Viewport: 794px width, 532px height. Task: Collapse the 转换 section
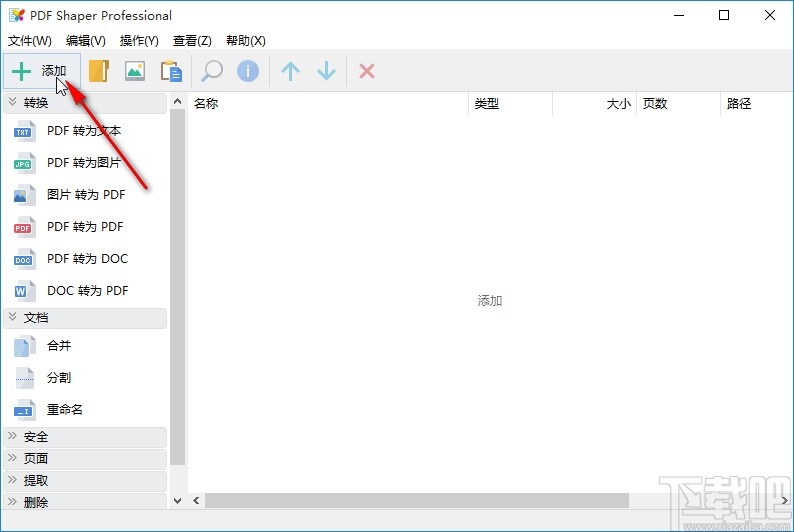click(x=85, y=103)
